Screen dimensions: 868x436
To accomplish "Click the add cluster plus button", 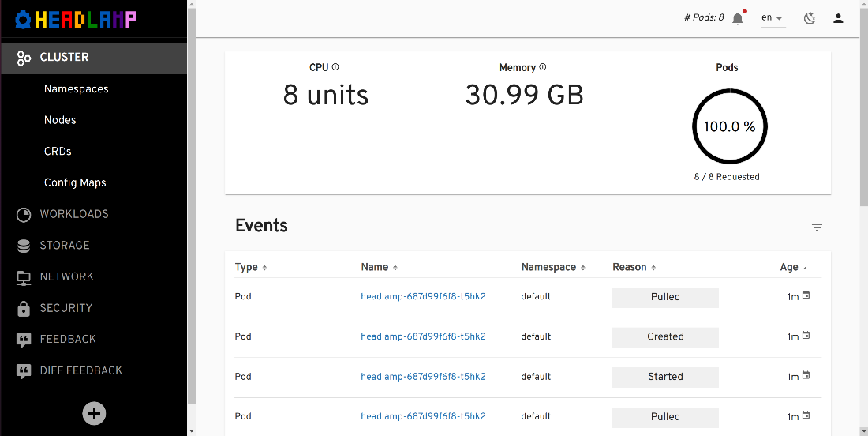I will pyautogui.click(x=94, y=413).
